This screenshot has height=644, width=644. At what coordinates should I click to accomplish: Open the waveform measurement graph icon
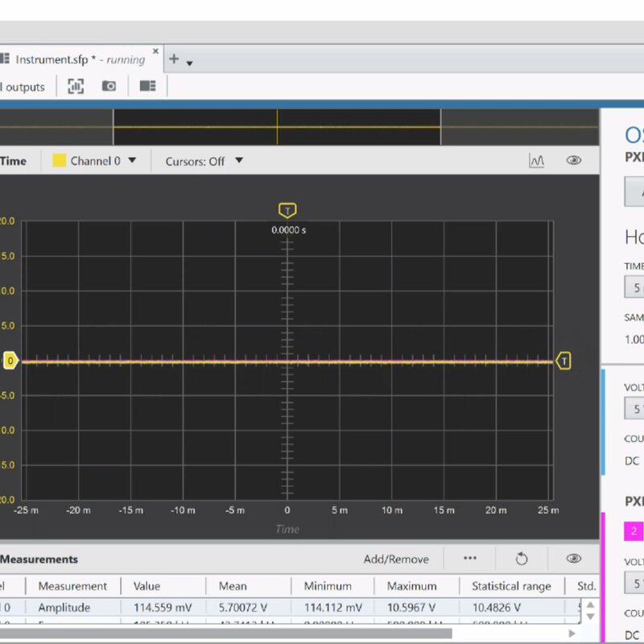point(536,160)
